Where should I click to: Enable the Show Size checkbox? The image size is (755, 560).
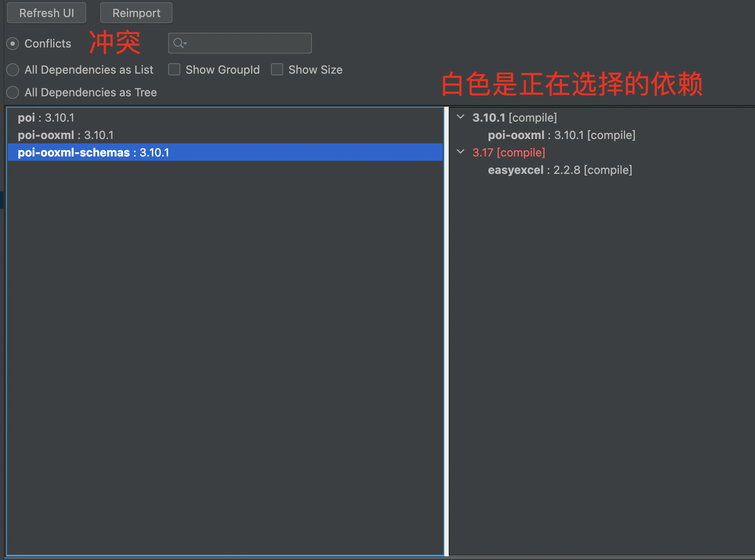pos(277,70)
